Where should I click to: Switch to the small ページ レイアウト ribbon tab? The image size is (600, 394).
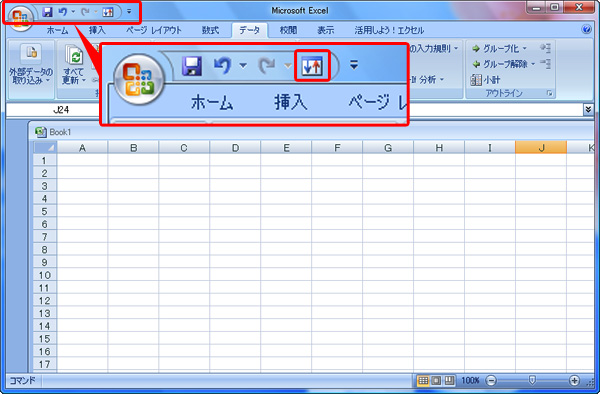tap(154, 30)
